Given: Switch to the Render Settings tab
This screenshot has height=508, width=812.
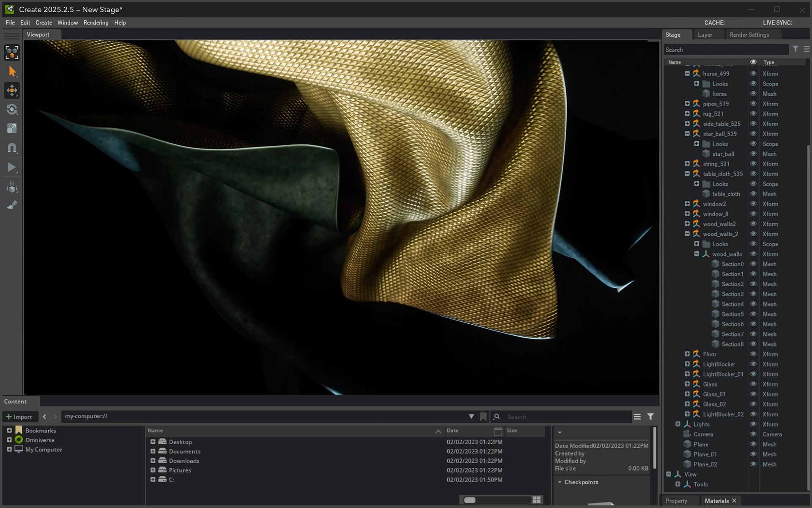Looking at the screenshot, I should [749, 35].
